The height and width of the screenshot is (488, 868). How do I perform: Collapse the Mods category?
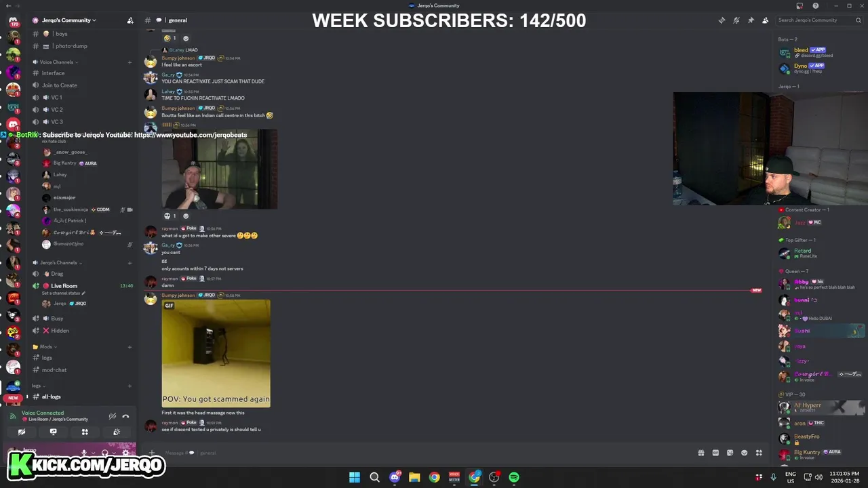tap(45, 347)
